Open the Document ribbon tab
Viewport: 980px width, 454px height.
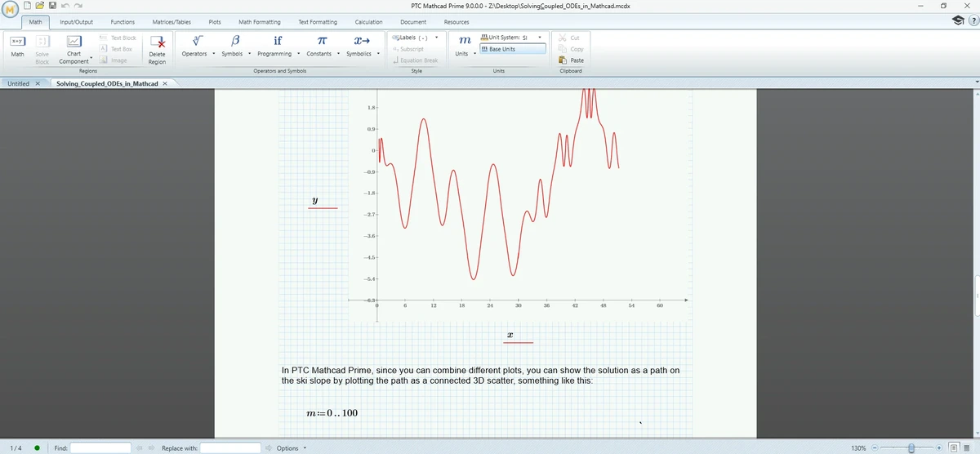click(413, 22)
